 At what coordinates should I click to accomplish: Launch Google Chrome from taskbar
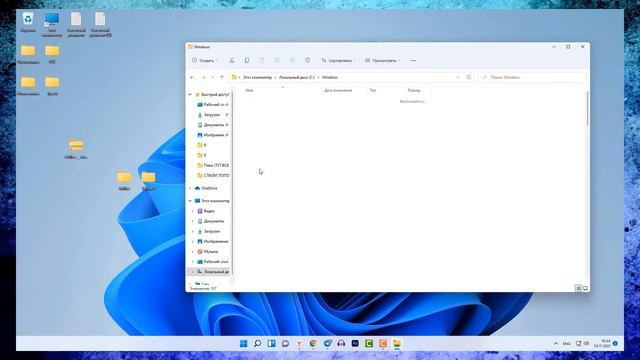coord(313,343)
